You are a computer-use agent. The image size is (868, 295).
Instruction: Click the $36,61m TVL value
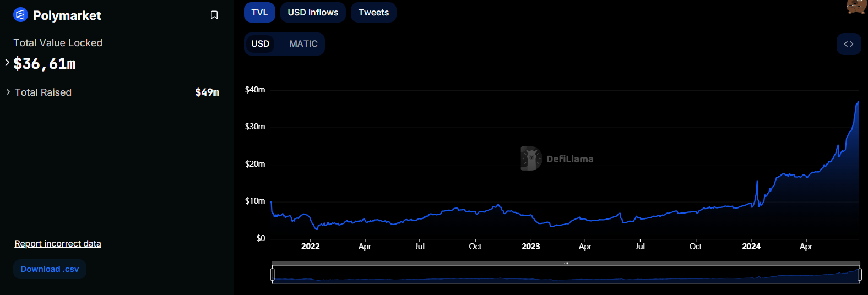pos(45,64)
